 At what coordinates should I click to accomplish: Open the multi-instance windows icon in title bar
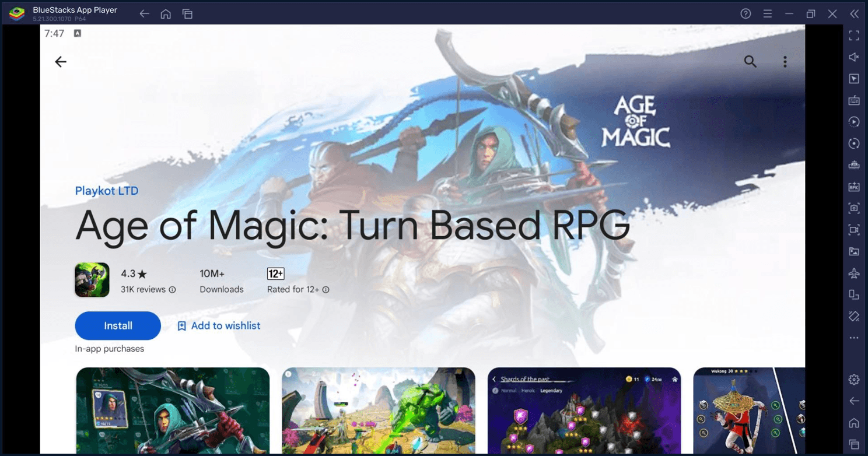tap(187, 13)
